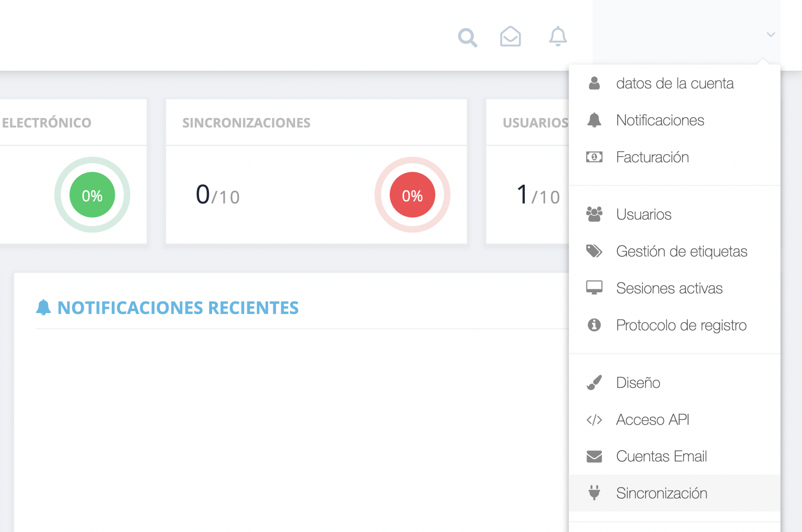The image size is (802, 532).
Task: Choose Diseño in the account menu
Action: point(674,383)
